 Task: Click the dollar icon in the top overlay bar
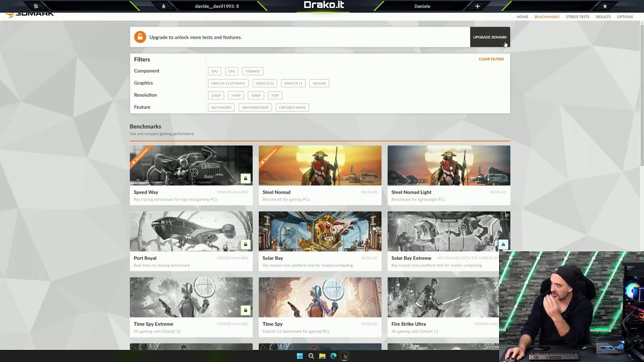coord(36,6)
